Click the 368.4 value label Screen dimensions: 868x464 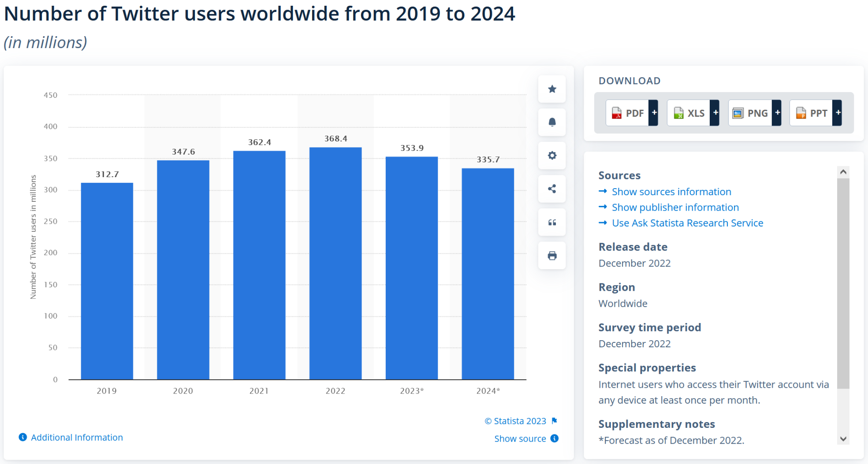coord(336,139)
